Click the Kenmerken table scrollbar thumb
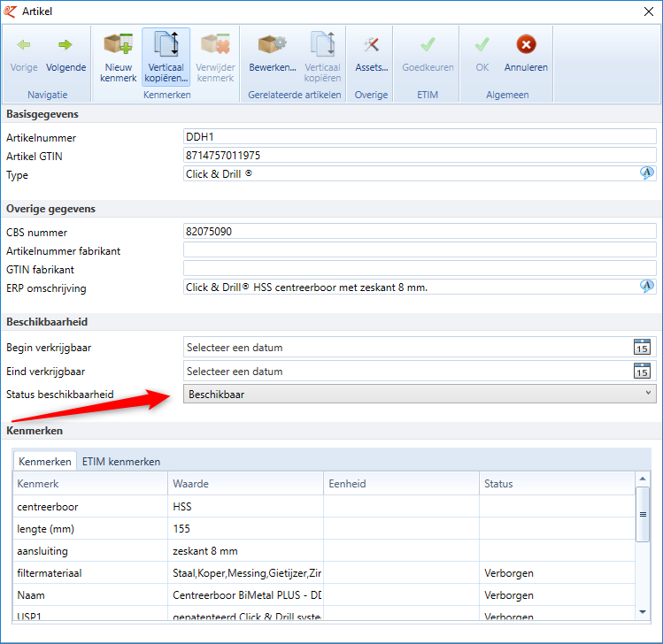This screenshot has height=644, width=663. click(x=643, y=514)
